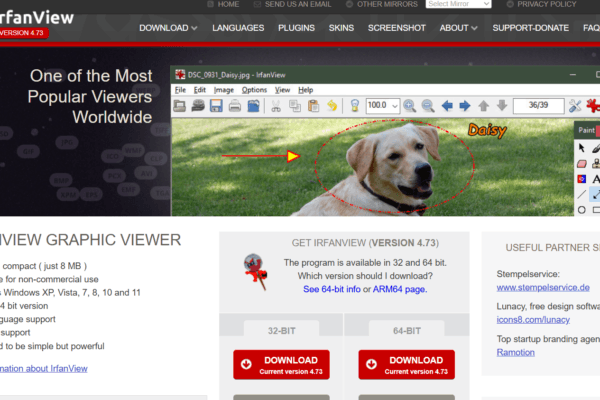Screen dimensions: 600x400
Task: Click the Send Us an Email envelope icon
Action: [255, 4]
